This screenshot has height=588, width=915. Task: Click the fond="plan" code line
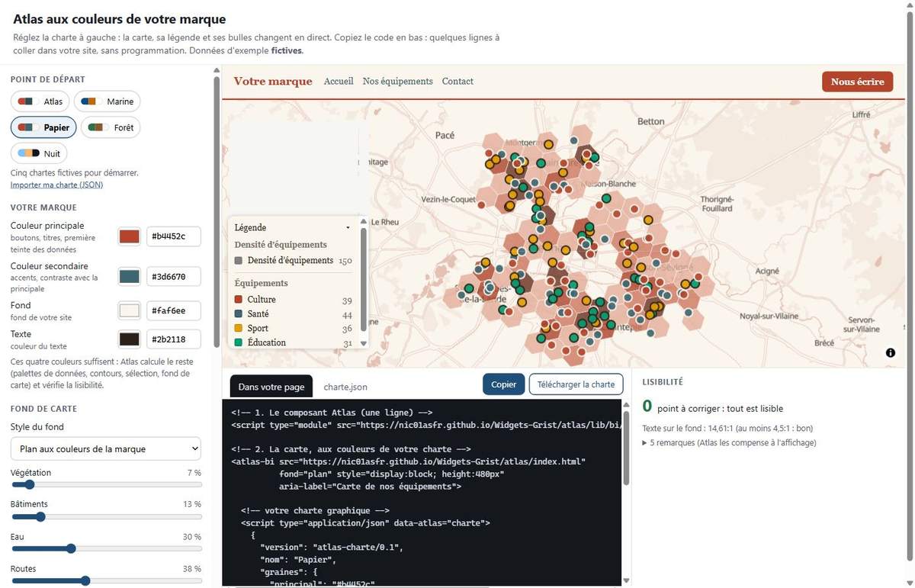pos(391,474)
